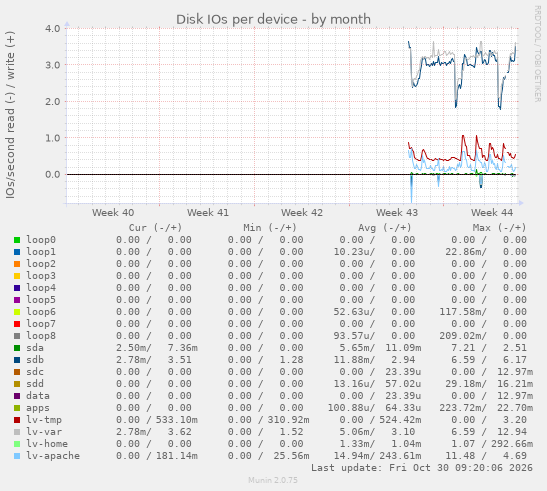Click the sdc brown legend swatch
Viewport: 547px width, 491px height.
(x=17, y=372)
